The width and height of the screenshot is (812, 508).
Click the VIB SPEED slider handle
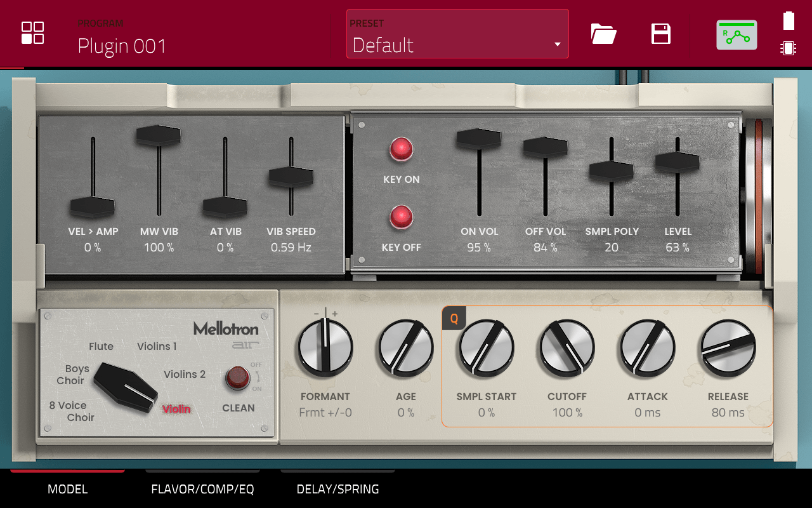pyautogui.click(x=291, y=177)
